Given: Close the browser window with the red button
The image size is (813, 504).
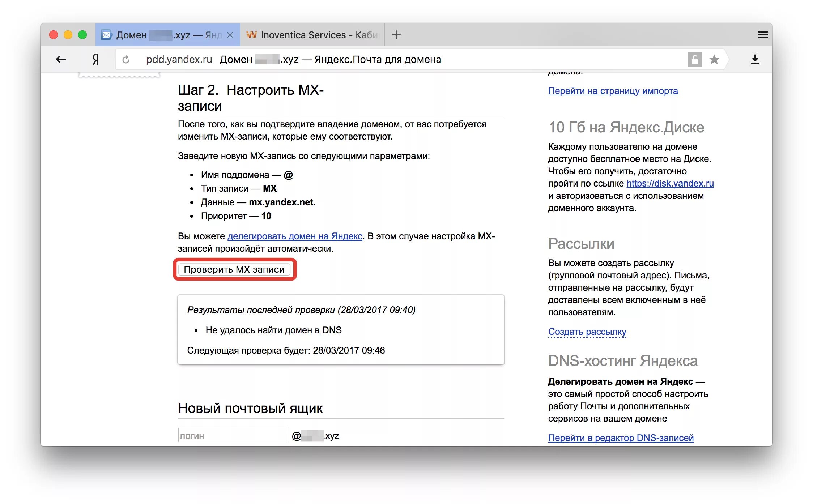Looking at the screenshot, I should [54, 35].
